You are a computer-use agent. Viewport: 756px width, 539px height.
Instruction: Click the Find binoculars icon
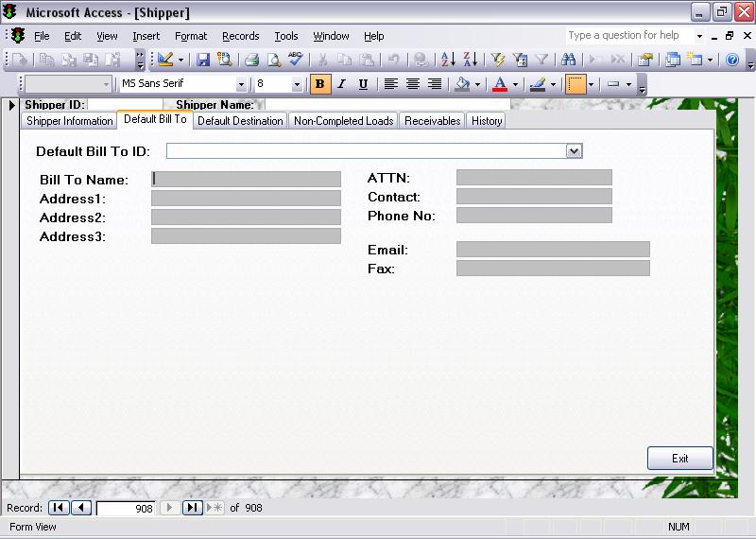[x=569, y=60]
